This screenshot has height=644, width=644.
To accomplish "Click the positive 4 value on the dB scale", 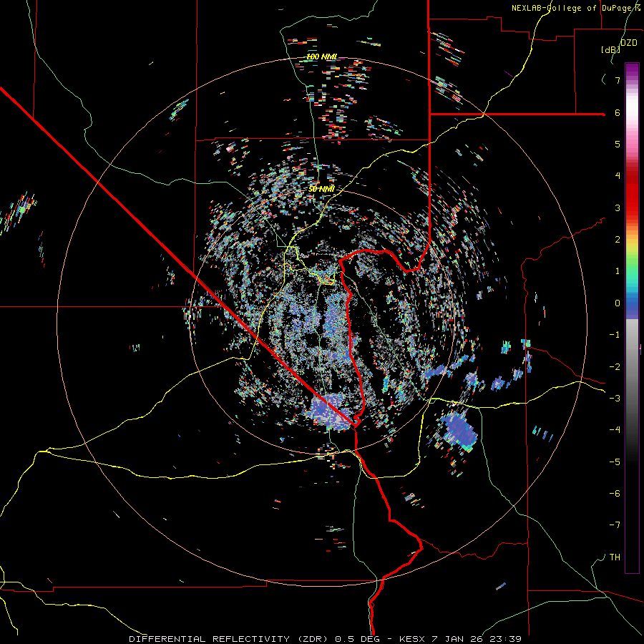I will 618,176.
